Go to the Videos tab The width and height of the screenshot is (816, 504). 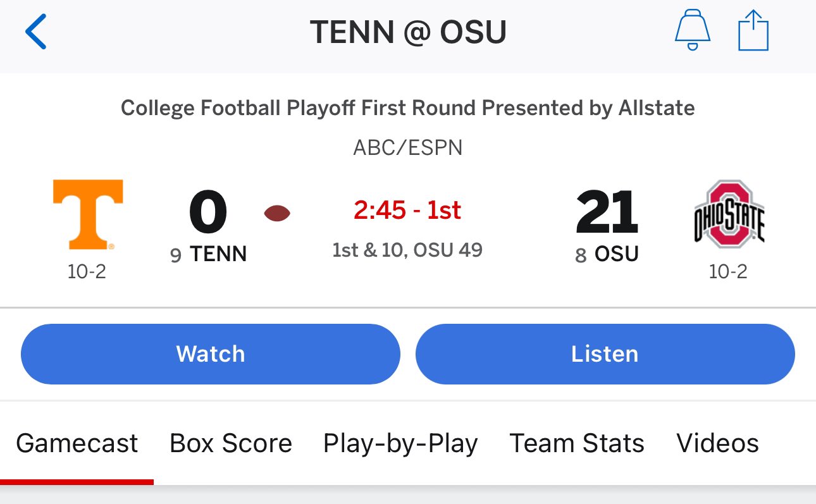click(717, 443)
